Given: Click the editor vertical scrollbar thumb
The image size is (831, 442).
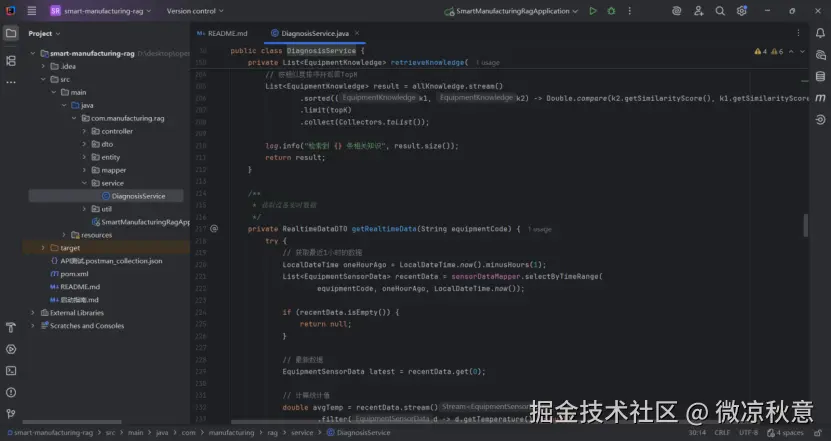Looking at the screenshot, I should coord(806,225).
